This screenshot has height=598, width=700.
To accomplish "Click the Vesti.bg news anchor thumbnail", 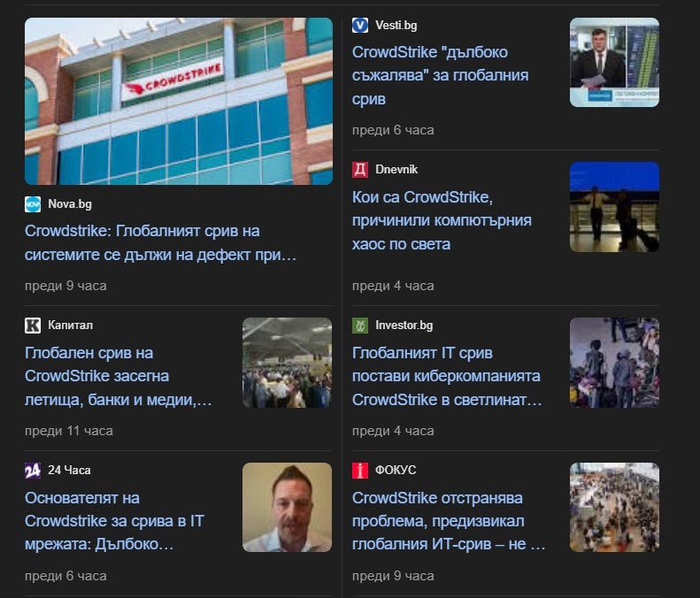I will 614,63.
